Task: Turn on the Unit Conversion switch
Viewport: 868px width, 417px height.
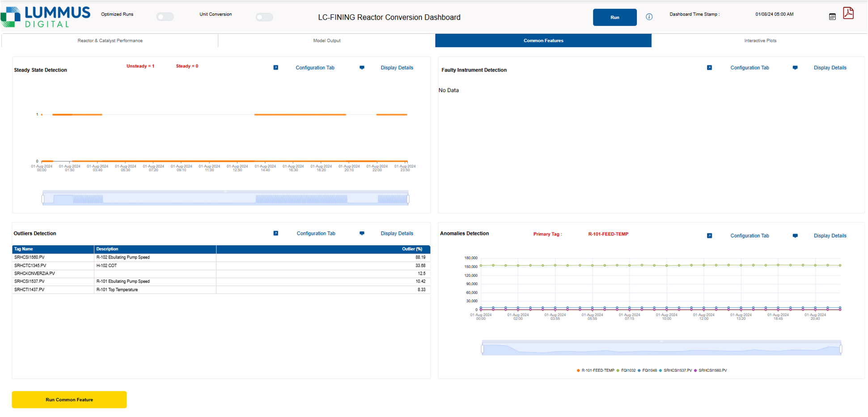Action: pos(264,17)
